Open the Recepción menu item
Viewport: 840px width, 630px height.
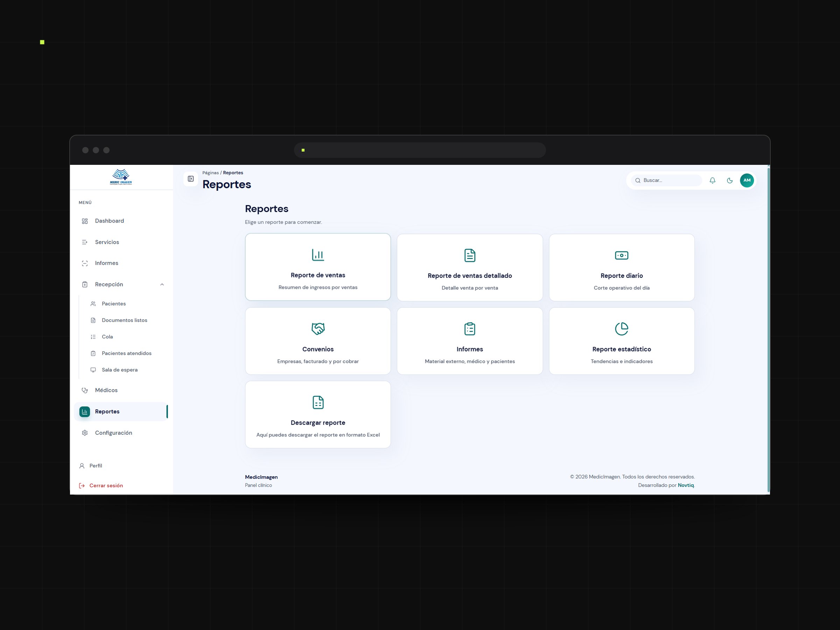[x=121, y=285]
